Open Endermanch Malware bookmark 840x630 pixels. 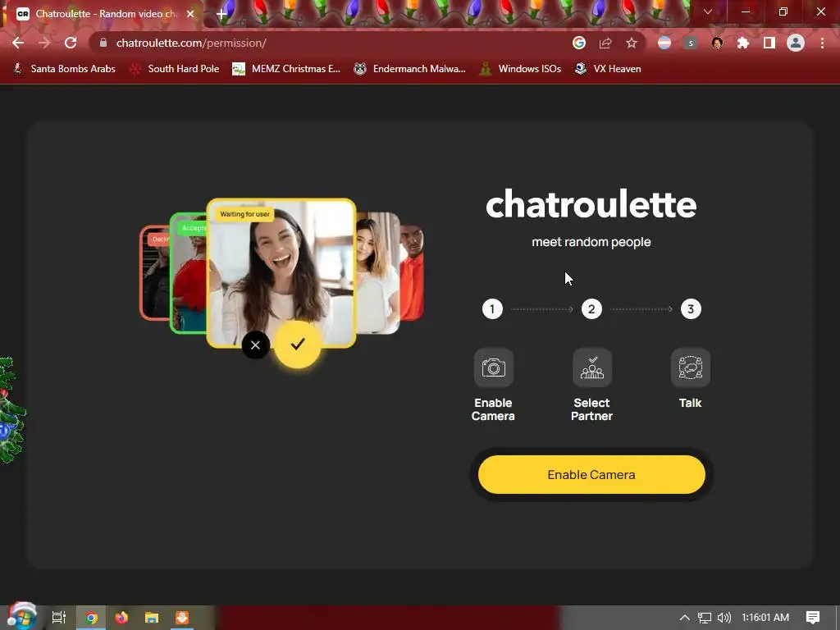tap(410, 69)
